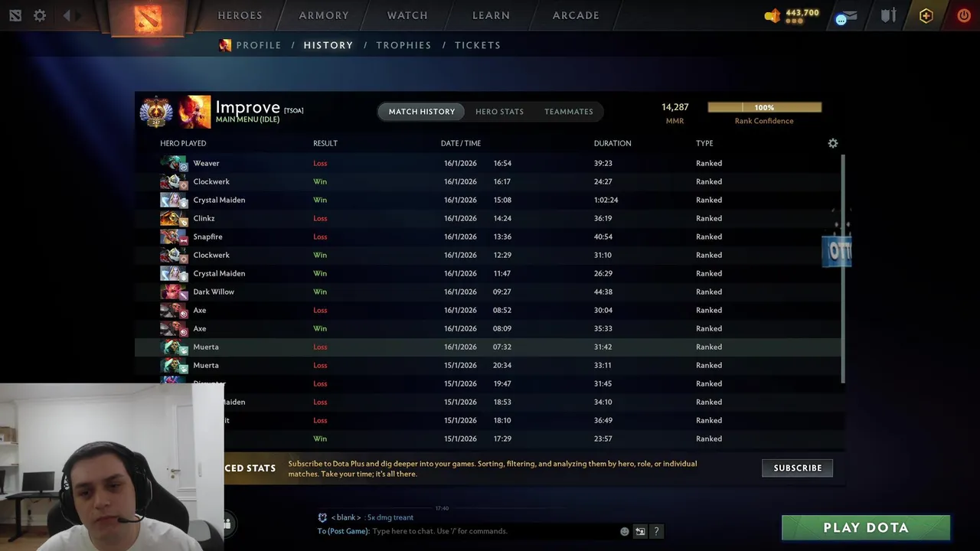The image size is (980, 551).
Task: Click the 1:02:24 duration cell
Action: coord(606,200)
